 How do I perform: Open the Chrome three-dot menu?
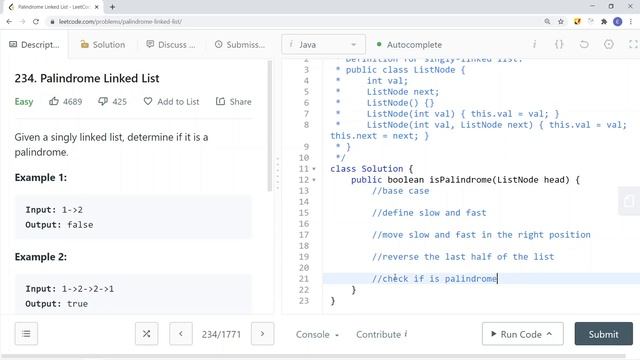pyautogui.click(x=631, y=22)
